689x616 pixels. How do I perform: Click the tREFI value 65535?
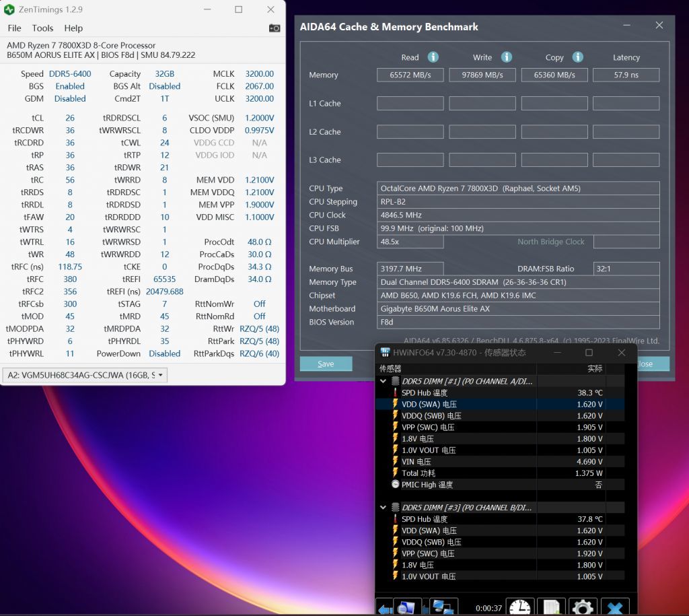(164, 279)
